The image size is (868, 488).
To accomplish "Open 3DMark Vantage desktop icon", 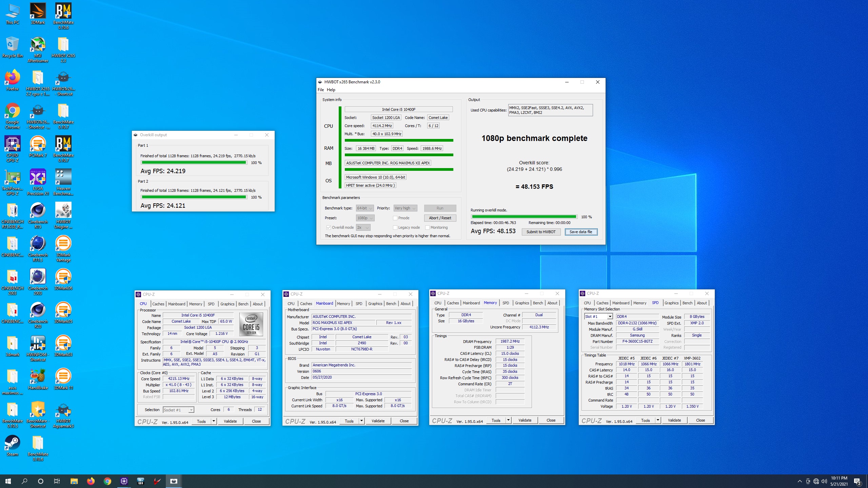I will click(63, 249).
